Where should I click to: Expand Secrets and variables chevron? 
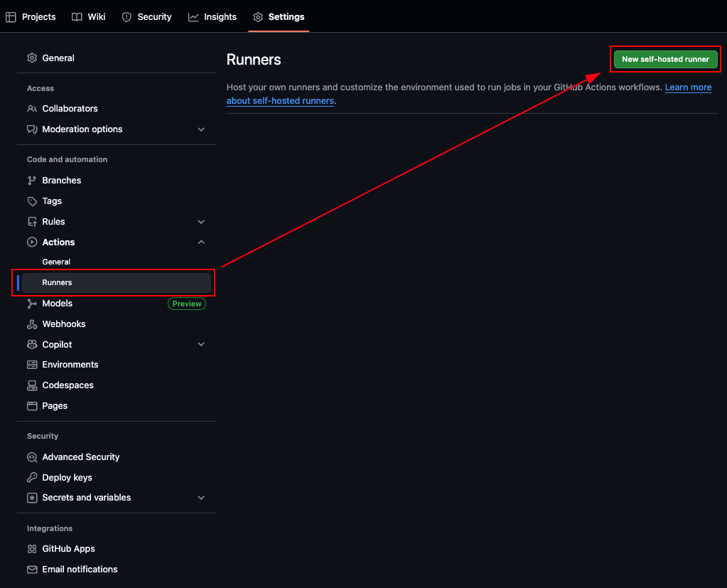[201, 498]
